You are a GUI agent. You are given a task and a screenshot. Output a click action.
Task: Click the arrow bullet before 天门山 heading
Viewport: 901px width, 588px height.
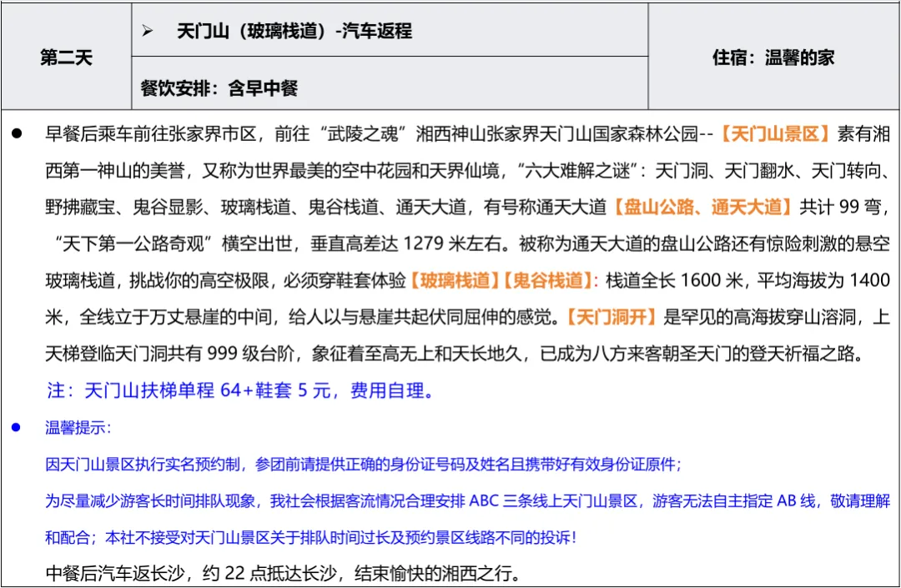[148, 30]
